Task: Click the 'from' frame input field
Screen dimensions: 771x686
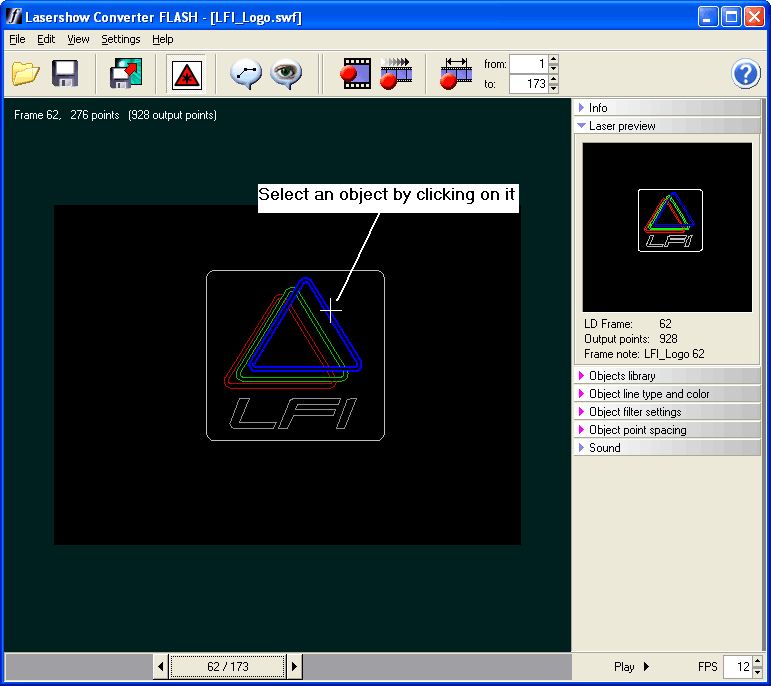Action: [x=529, y=64]
